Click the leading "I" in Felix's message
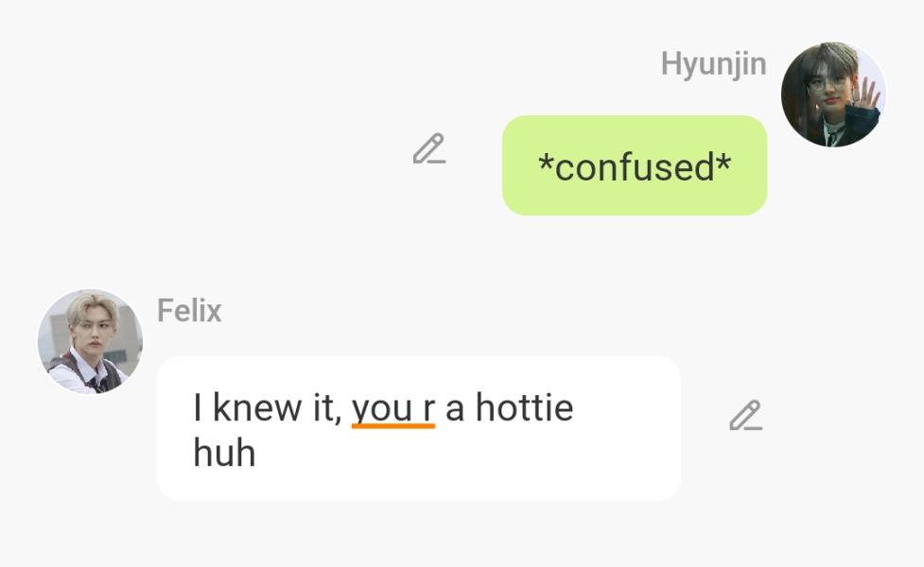 point(198,407)
